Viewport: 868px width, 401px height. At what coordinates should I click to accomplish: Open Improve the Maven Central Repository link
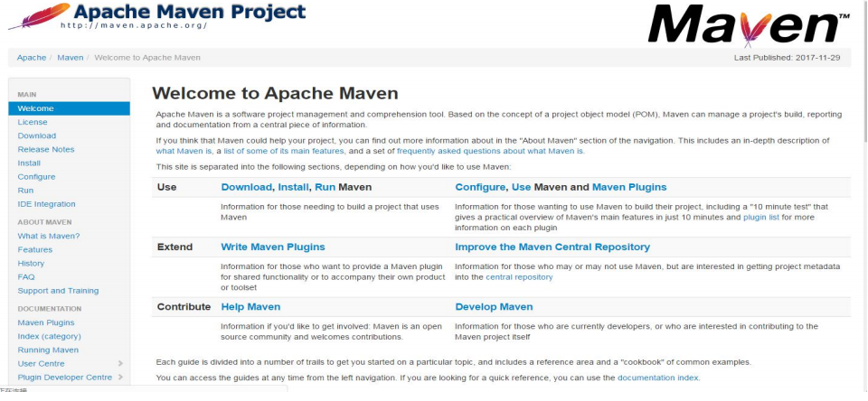[x=552, y=247]
